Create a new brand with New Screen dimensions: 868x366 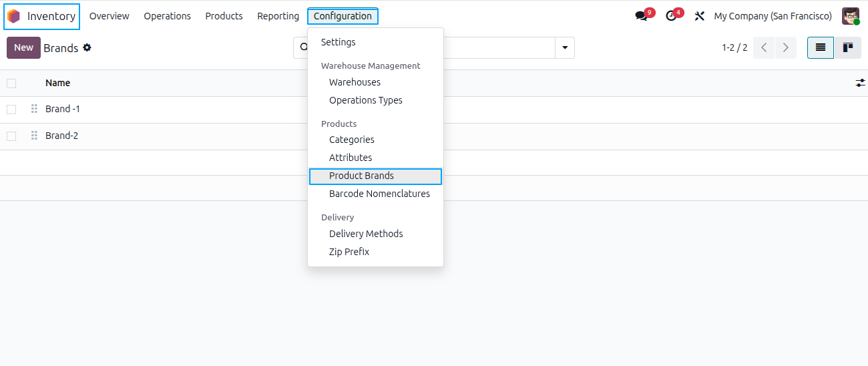point(23,48)
